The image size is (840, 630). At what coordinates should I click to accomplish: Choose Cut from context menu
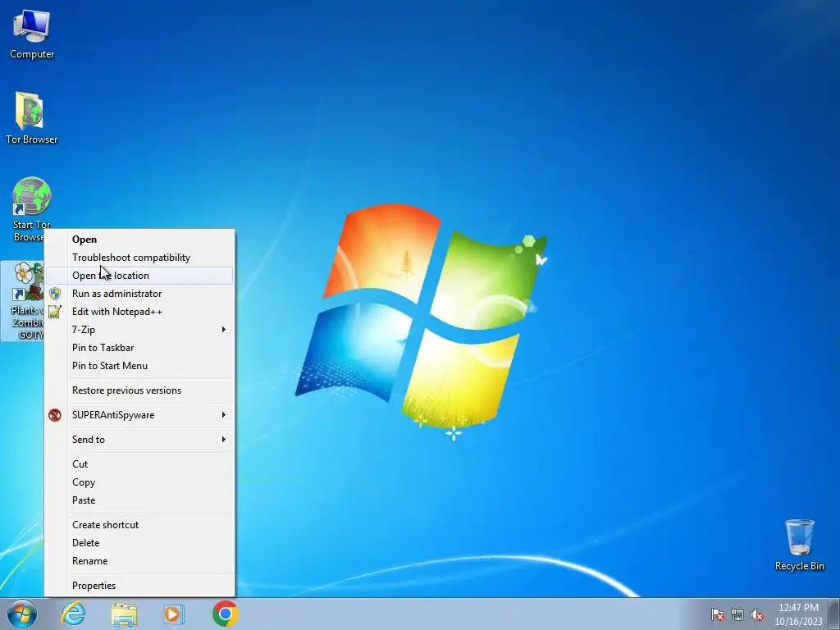(139, 464)
